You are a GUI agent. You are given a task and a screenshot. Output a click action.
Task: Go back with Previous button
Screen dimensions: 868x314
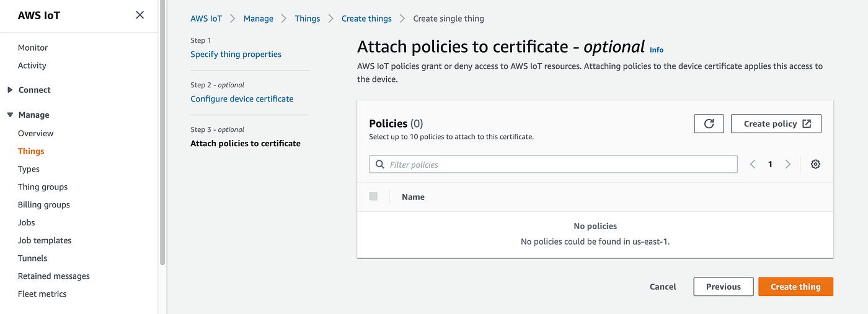(x=723, y=287)
